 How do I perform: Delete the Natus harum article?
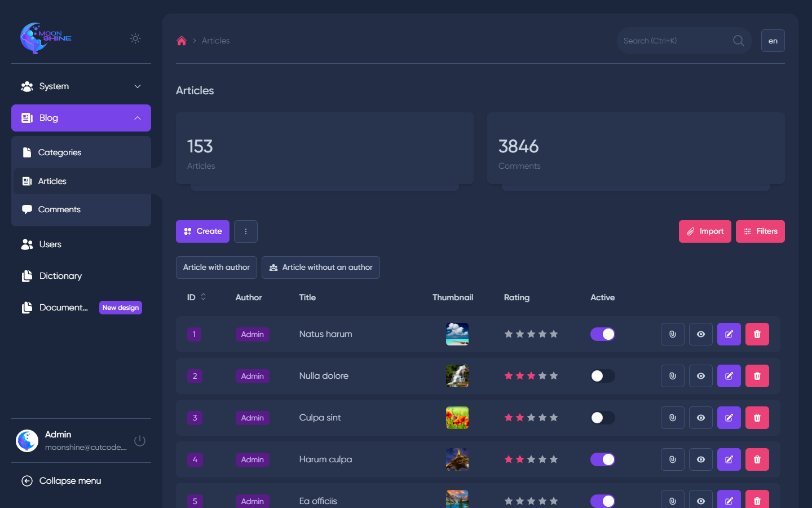point(757,334)
